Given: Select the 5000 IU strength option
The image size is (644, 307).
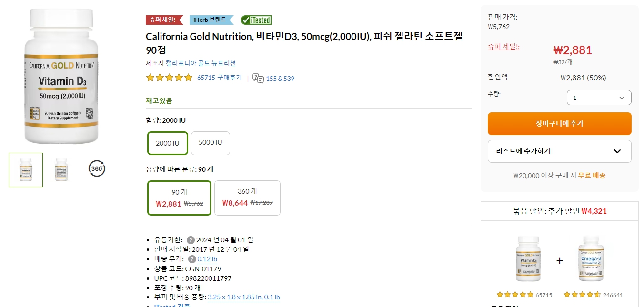Looking at the screenshot, I should point(210,143).
